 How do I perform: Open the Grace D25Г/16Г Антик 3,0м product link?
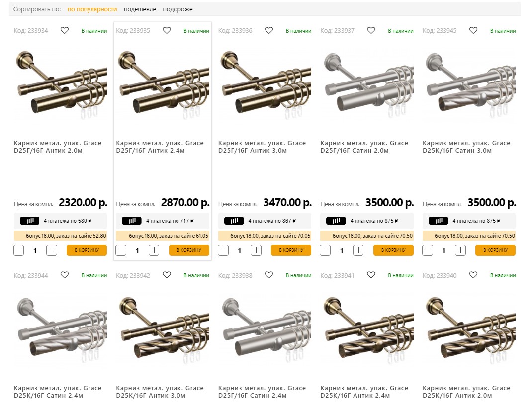(262, 147)
